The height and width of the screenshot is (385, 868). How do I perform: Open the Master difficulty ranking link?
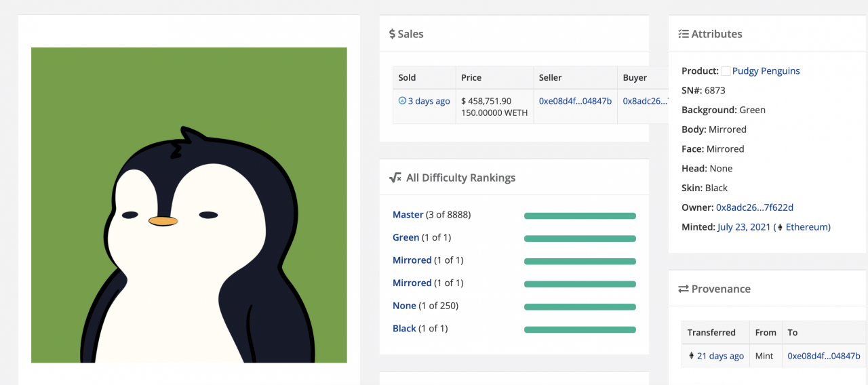(x=408, y=215)
